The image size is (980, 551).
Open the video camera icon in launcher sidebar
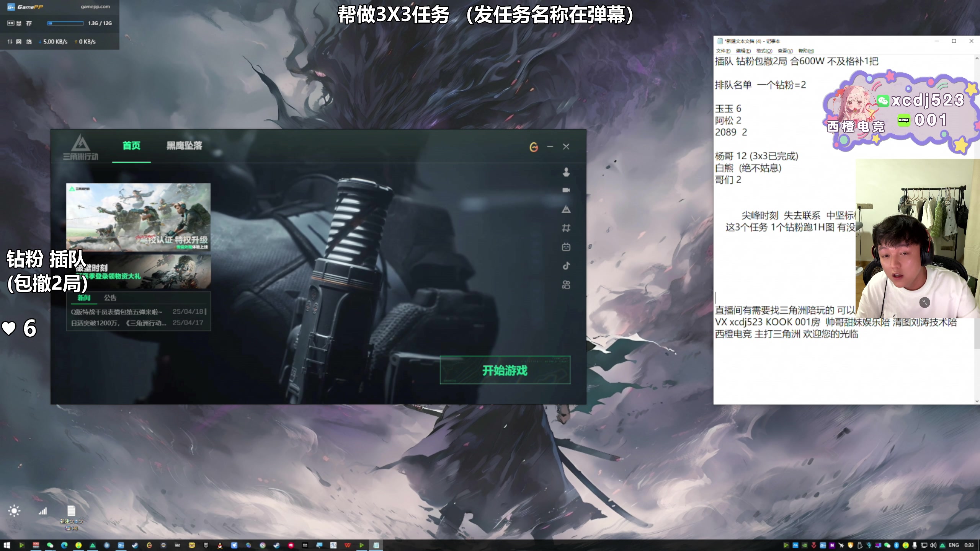(x=566, y=190)
